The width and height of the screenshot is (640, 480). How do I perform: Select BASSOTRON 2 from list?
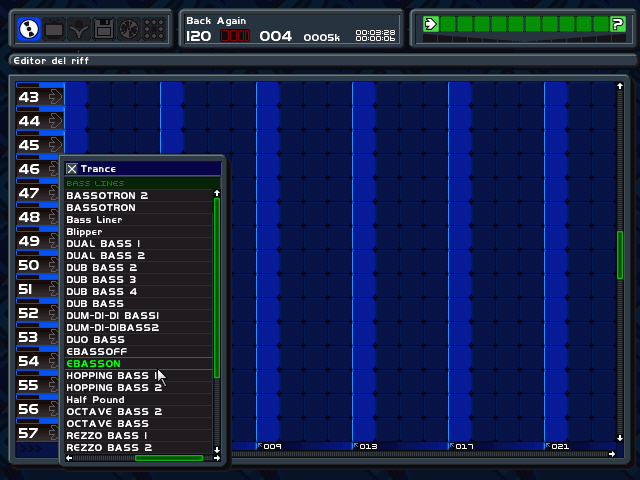(138, 196)
